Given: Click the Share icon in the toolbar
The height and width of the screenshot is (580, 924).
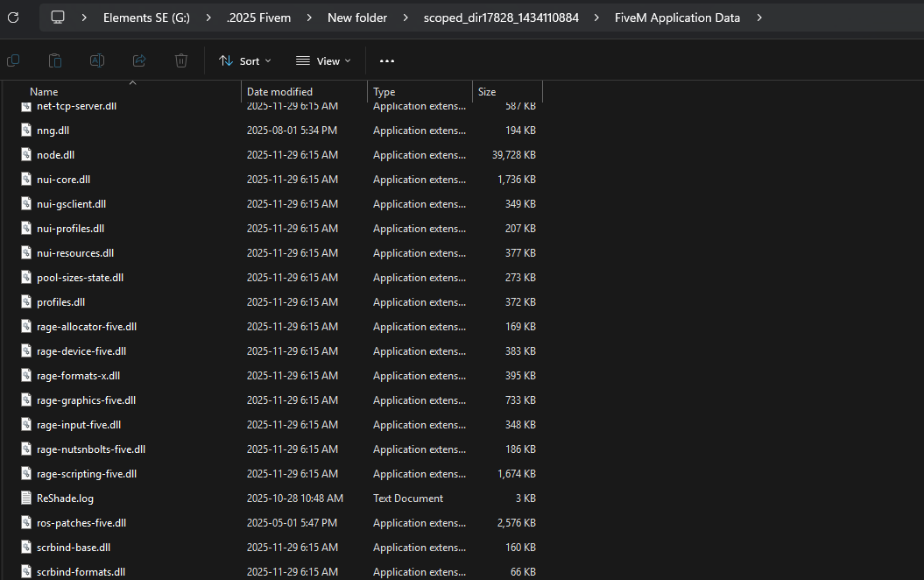Looking at the screenshot, I should (x=139, y=60).
